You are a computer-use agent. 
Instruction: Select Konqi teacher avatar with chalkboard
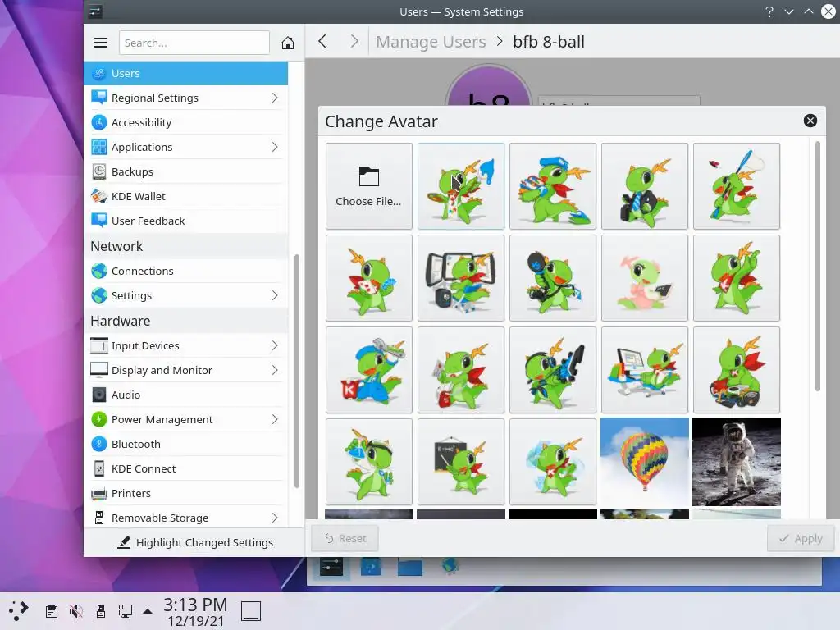(x=461, y=462)
